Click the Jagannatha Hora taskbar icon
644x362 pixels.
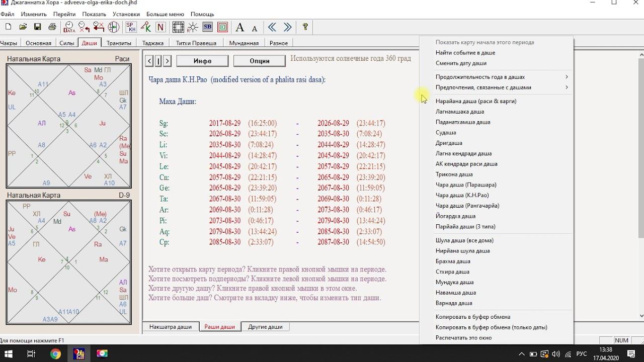coord(79,353)
